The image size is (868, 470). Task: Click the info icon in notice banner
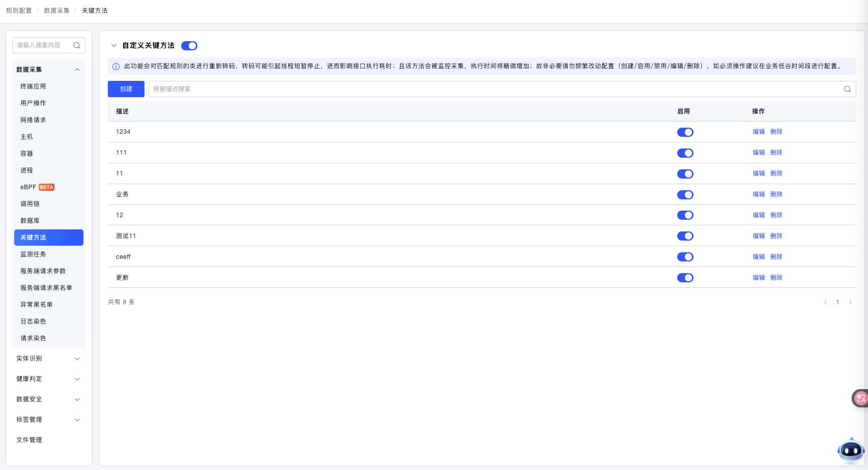pos(116,67)
